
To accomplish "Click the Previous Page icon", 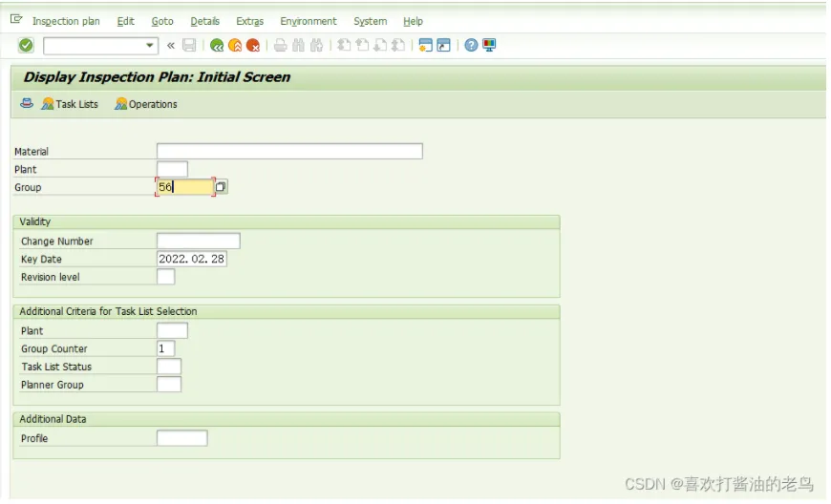I will click(x=362, y=46).
